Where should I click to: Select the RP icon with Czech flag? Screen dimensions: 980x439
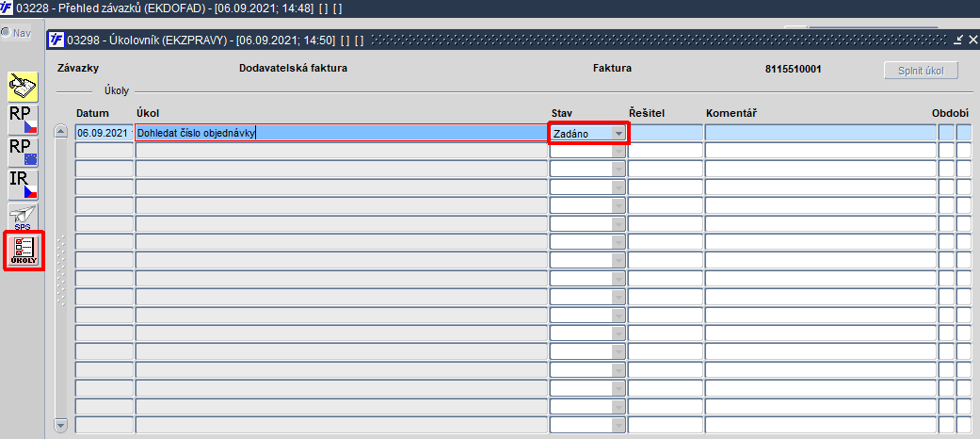coord(24,120)
